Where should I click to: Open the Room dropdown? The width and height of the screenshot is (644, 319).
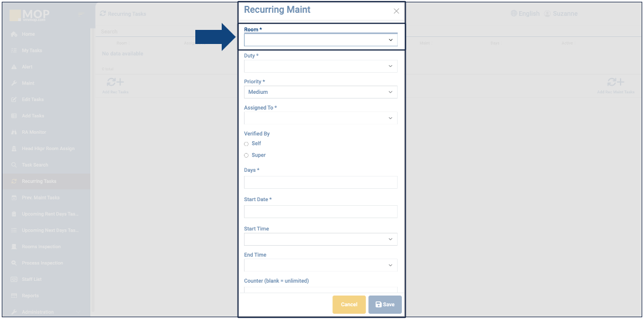click(320, 40)
